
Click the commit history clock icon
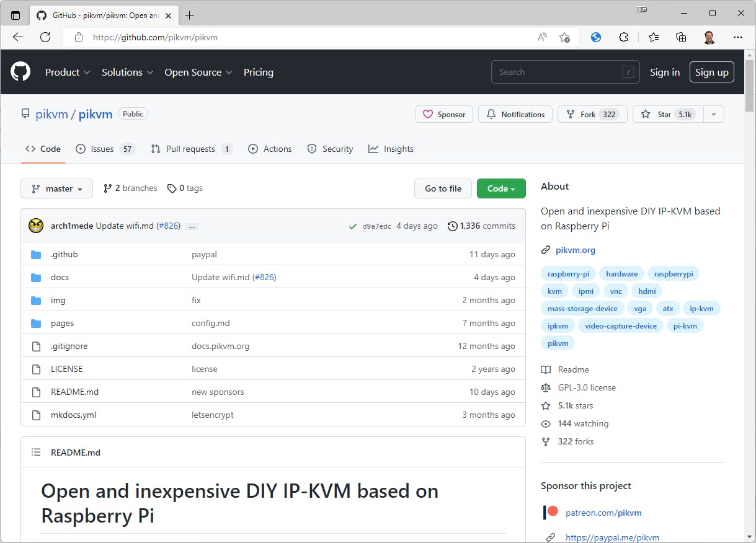click(452, 226)
